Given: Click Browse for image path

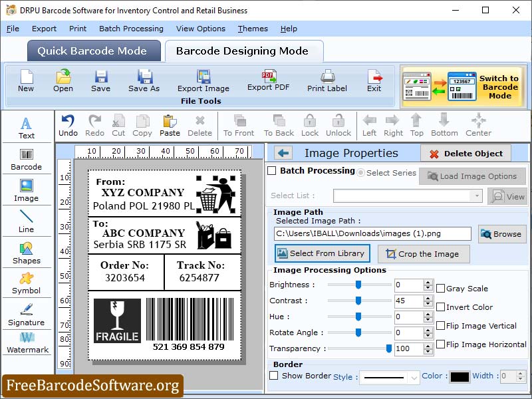Looking at the screenshot, I should point(502,234).
